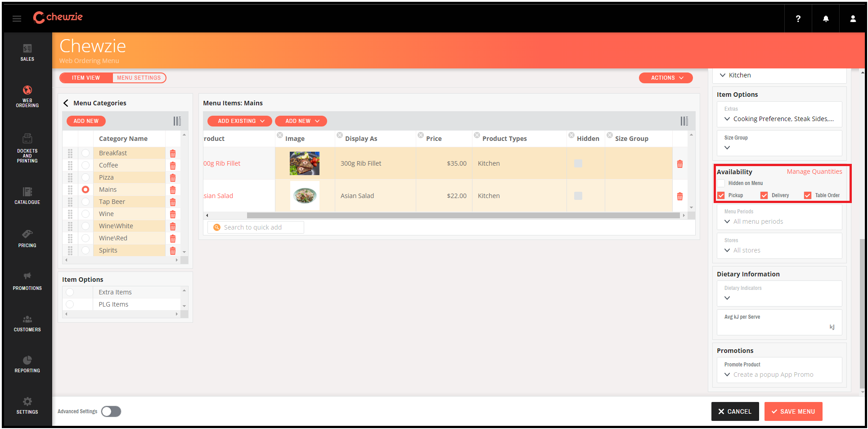Add a new menu category
The width and height of the screenshot is (868, 429).
(86, 121)
